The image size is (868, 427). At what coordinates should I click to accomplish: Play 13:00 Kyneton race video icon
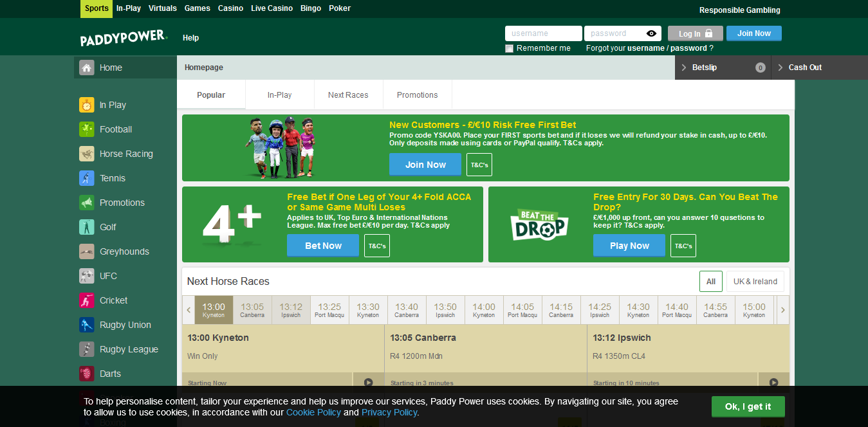click(368, 382)
